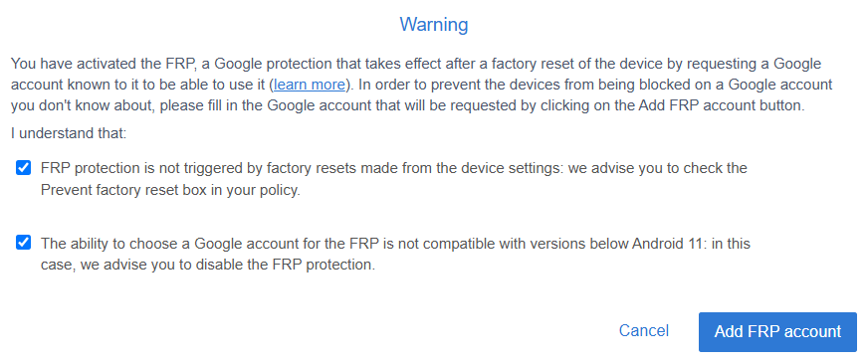The image size is (868, 363).
Task: Toggle the first checked box under I understand
Action: point(23,168)
